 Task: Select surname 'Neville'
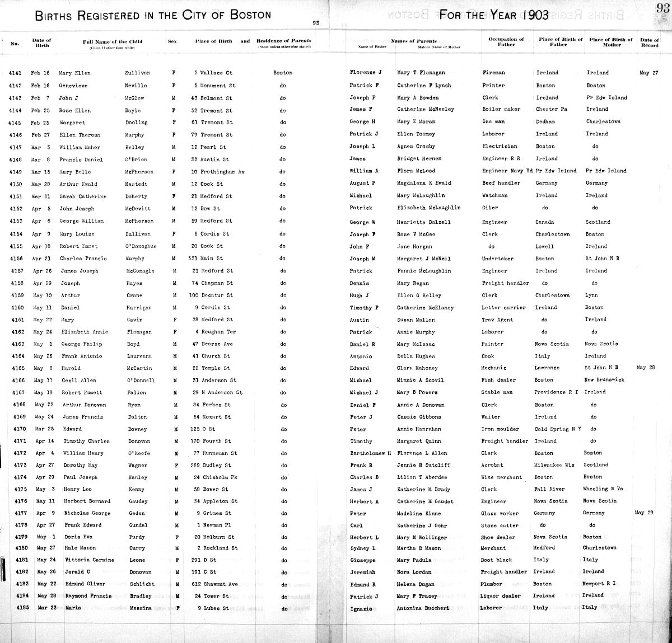click(x=136, y=86)
